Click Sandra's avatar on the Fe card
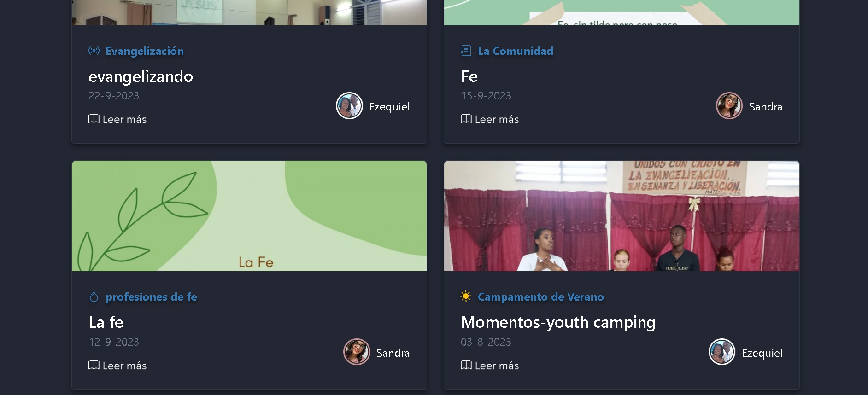 click(x=729, y=106)
